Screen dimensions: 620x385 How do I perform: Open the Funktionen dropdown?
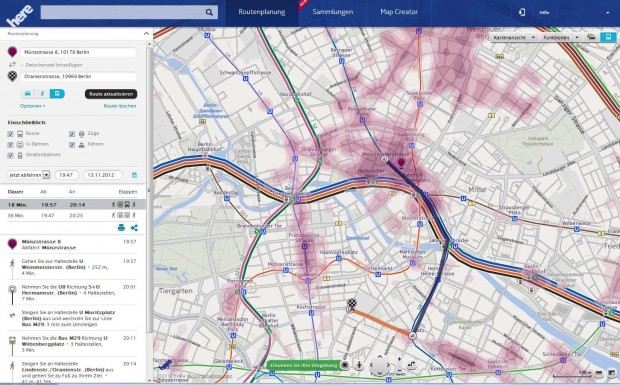click(561, 38)
